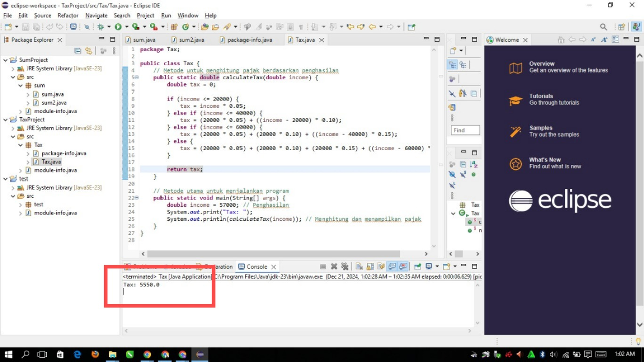Image resolution: width=644 pixels, height=362 pixels.
Task: Open the Refactor menu
Action: click(x=68, y=15)
